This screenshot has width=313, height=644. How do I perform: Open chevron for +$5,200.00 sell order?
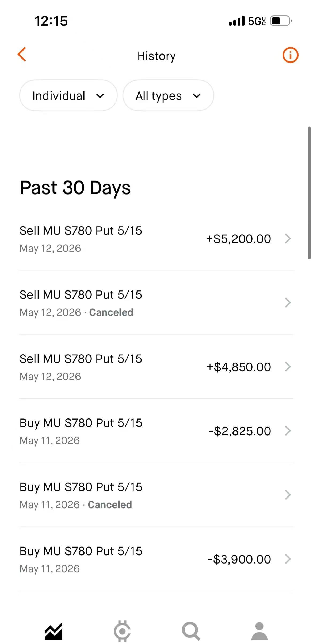[288, 239]
